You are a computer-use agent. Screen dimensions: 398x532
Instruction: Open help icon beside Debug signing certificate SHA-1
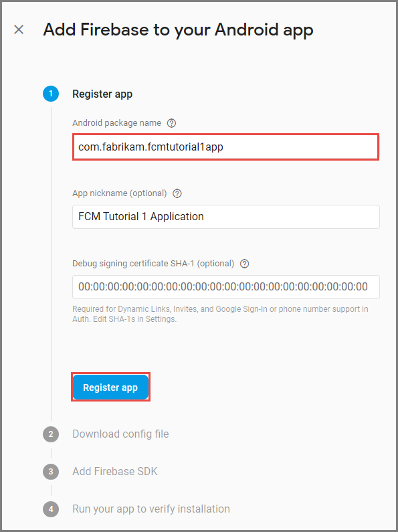tap(244, 264)
